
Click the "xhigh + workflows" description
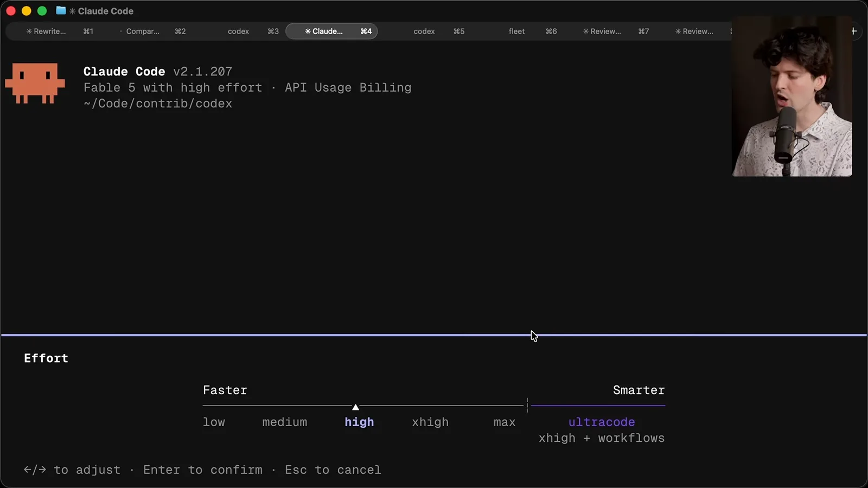tap(602, 438)
